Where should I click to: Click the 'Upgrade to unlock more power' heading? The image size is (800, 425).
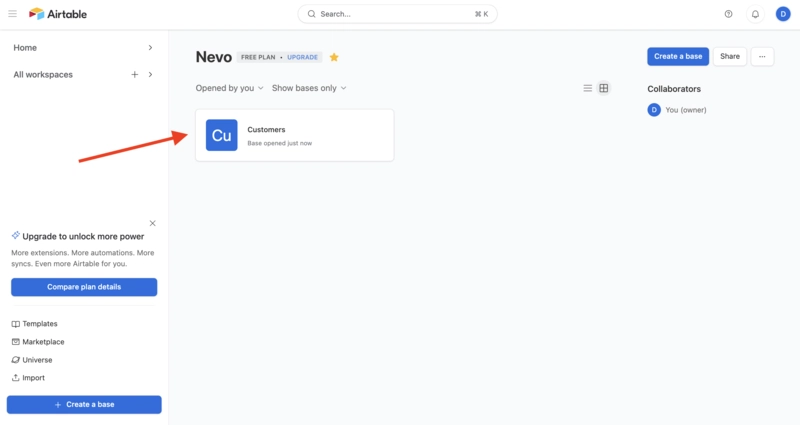pyautogui.click(x=83, y=236)
